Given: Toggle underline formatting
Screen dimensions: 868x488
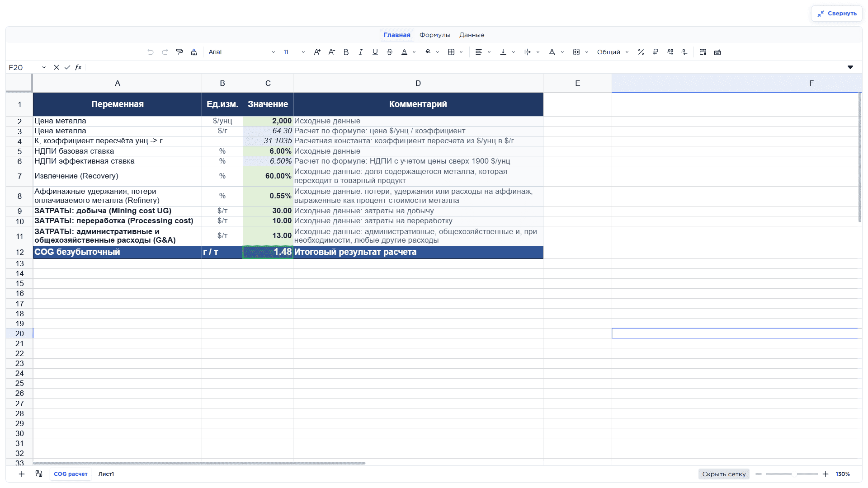Looking at the screenshot, I should [375, 52].
